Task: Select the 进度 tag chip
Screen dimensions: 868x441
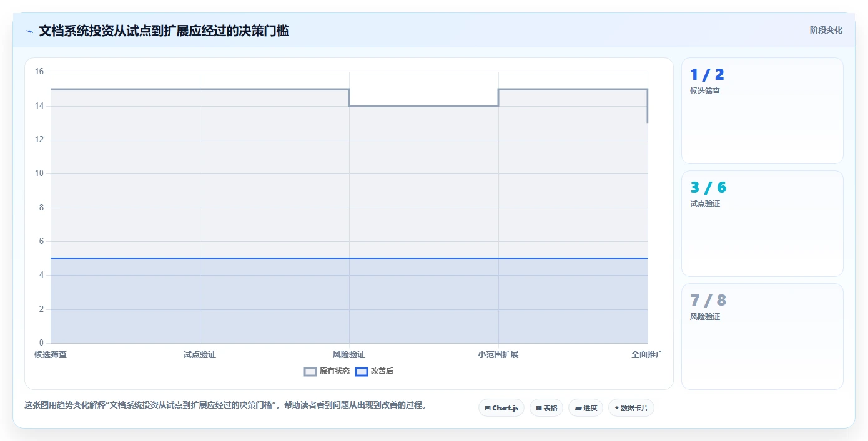Action: tap(586, 408)
